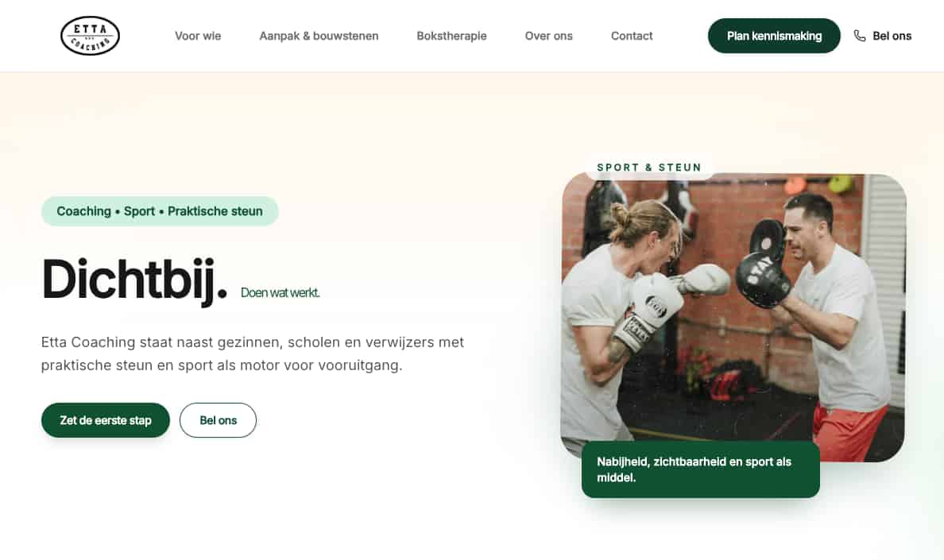Screen dimensions: 944x560
Task: Click the Doen wat werkt. tagline
Action: [x=280, y=292]
